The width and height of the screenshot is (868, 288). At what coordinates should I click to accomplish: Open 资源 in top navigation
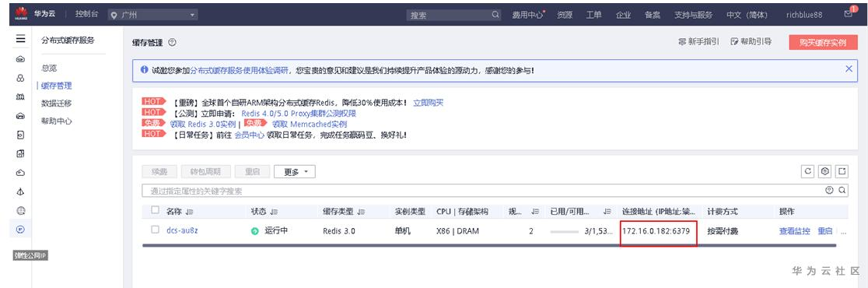[x=565, y=15]
